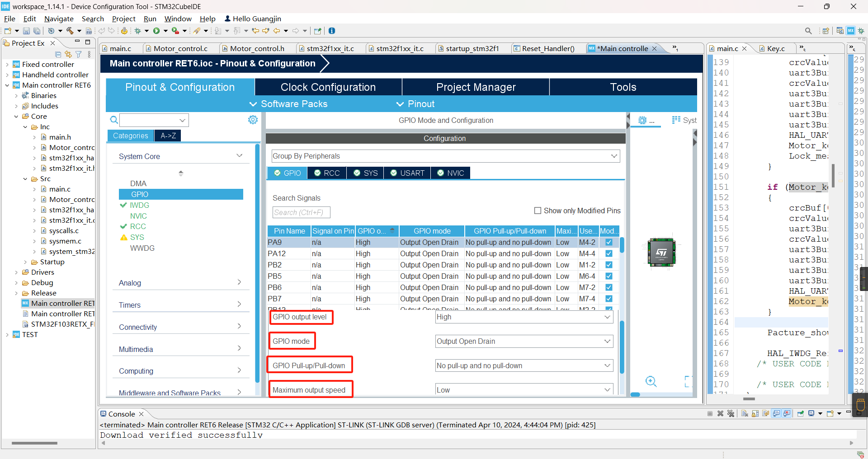Expand the Software Packs dropdown
Image resolution: width=868 pixels, height=459 pixels.
(x=288, y=104)
